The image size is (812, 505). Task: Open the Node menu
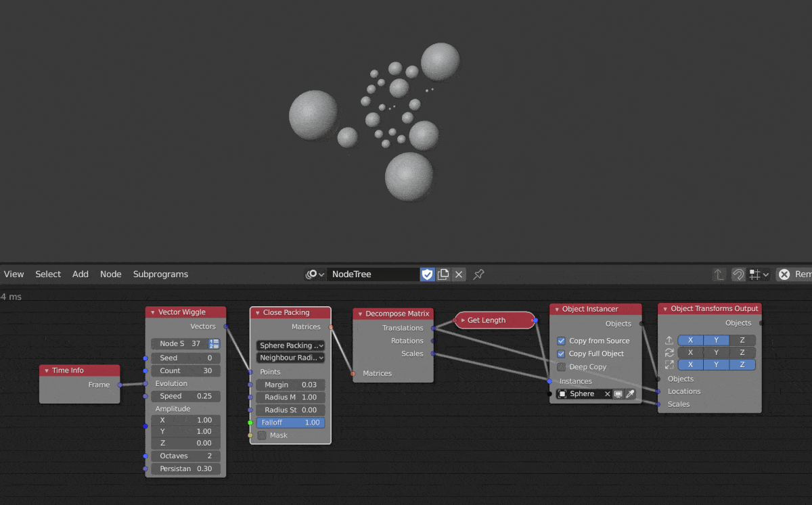(x=111, y=274)
